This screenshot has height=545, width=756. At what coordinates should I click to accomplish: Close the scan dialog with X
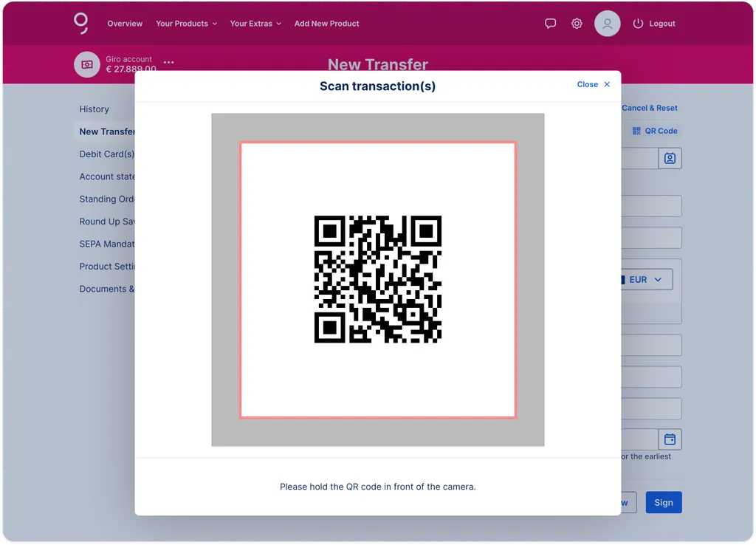pos(607,84)
